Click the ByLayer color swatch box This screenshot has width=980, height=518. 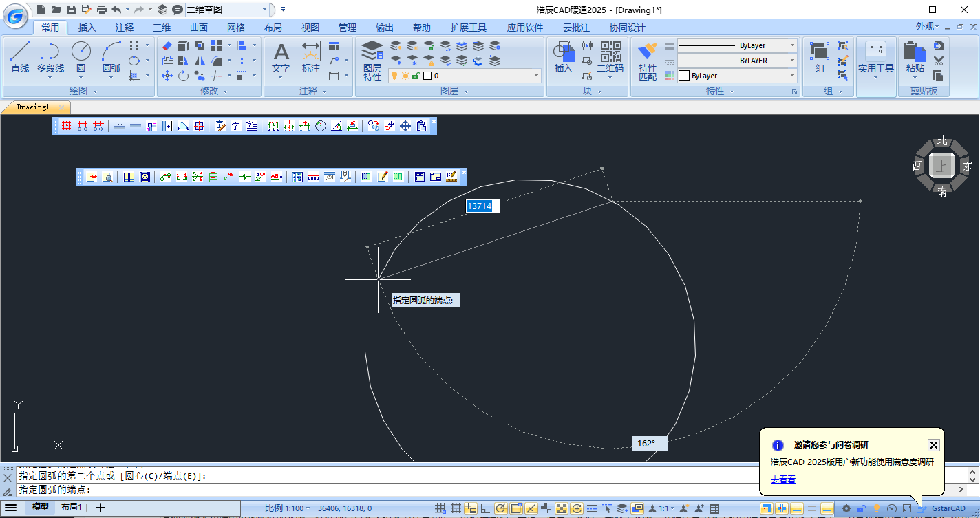pyautogui.click(x=684, y=76)
